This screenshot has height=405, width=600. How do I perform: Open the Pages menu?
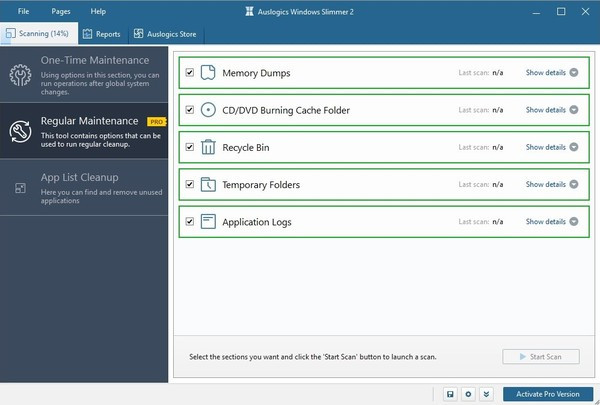pos(60,11)
